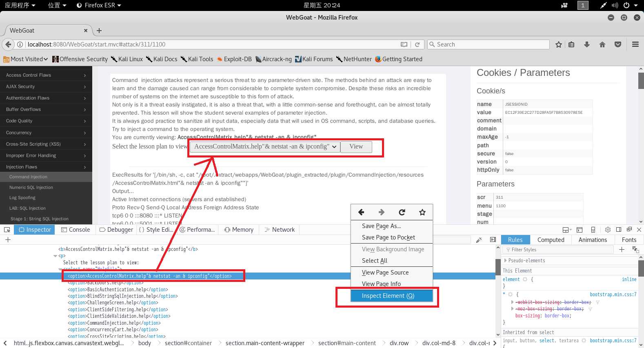The height and width of the screenshot is (348, 644).
Task: Switch to workspace 1 indicator
Action: tap(583, 5)
